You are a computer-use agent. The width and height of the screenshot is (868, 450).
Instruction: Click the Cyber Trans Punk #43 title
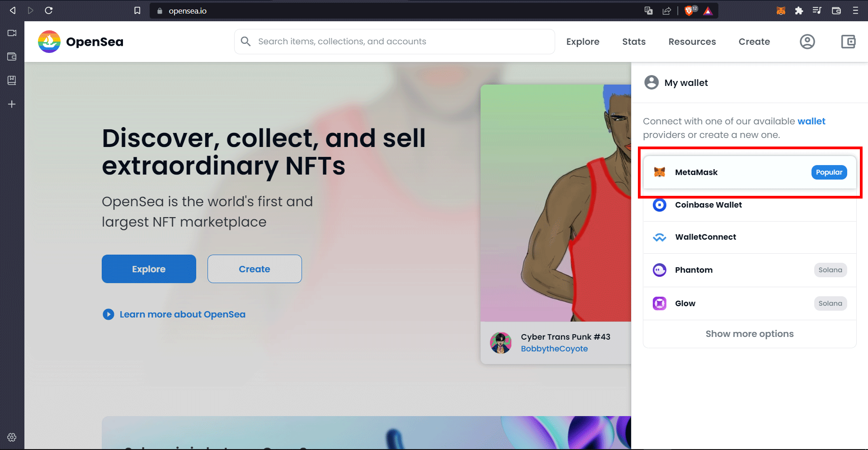tap(566, 337)
